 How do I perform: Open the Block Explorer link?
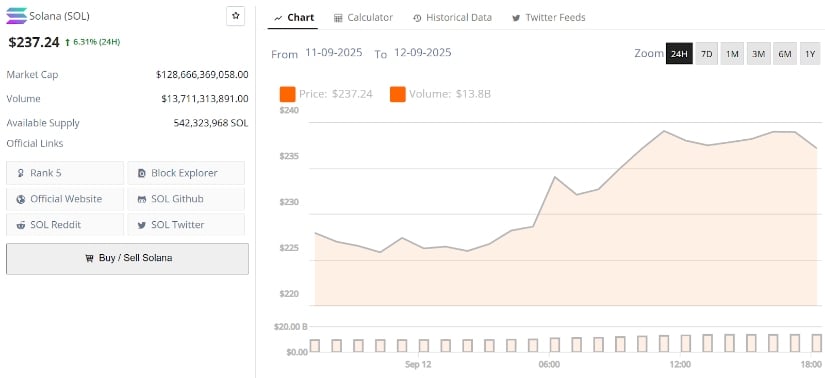[186, 173]
